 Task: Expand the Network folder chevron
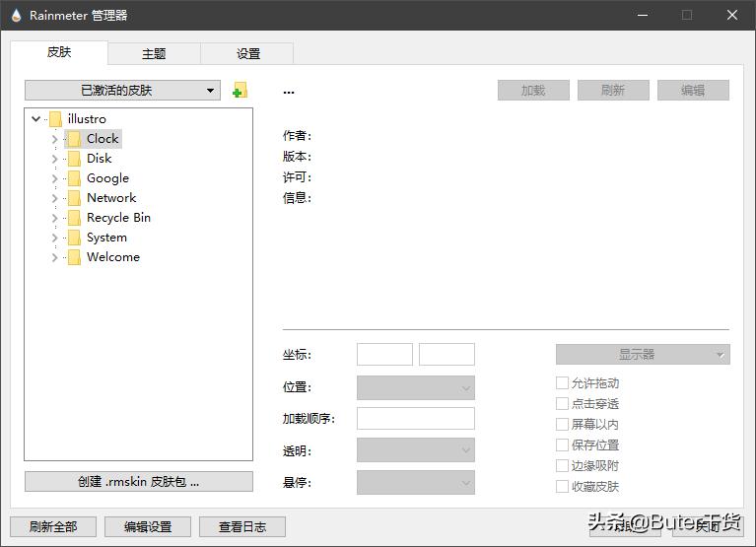click(54, 198)
